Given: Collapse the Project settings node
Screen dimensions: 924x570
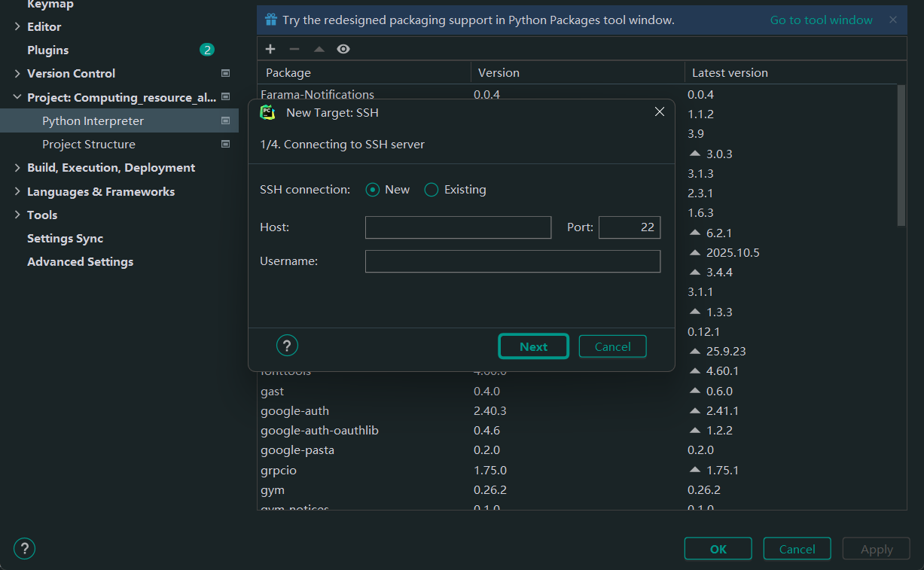Looking at the screenshot, I should pos(17,97).
